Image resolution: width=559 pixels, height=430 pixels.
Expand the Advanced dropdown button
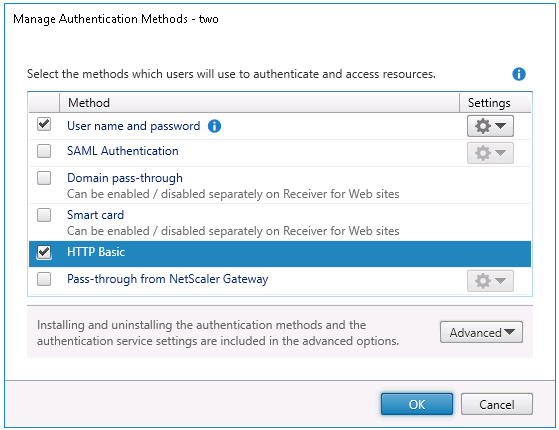[x=481, y=332]
